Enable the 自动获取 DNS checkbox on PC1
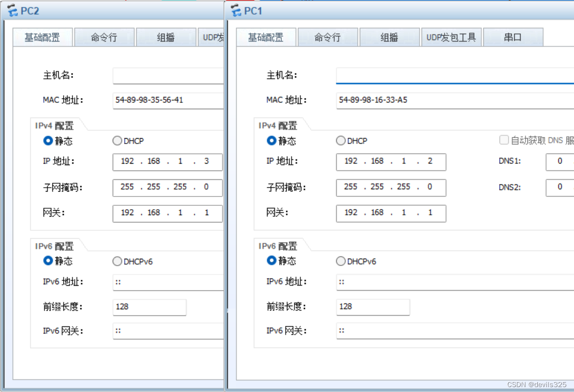The height and width of the screenshot is (392, 574). [503, 140]
